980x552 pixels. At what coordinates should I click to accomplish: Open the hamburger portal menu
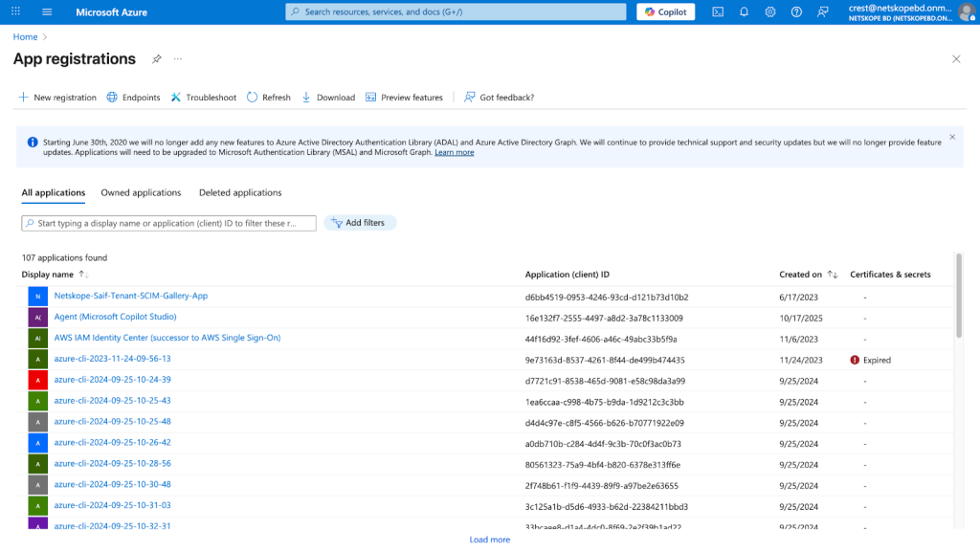tap(47, 11)
